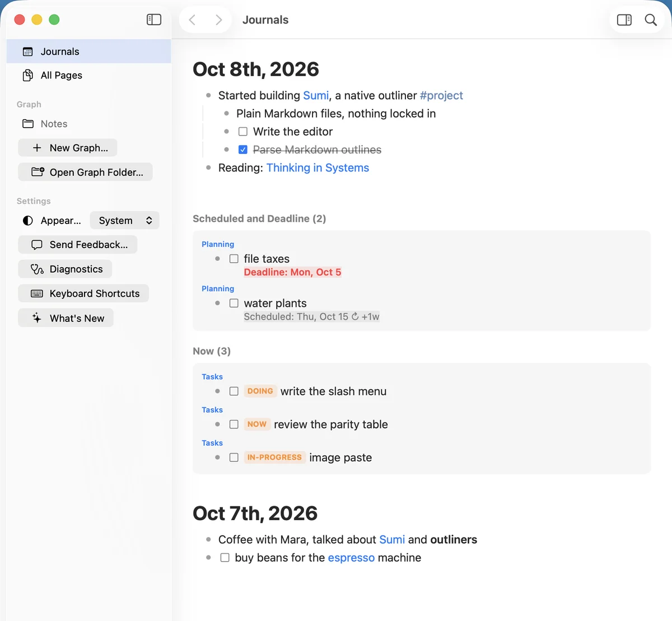Screen dimensions: 672x621
Task: Check the water plants checkbox
Action: pyautogui.click(x=234, y=303)
